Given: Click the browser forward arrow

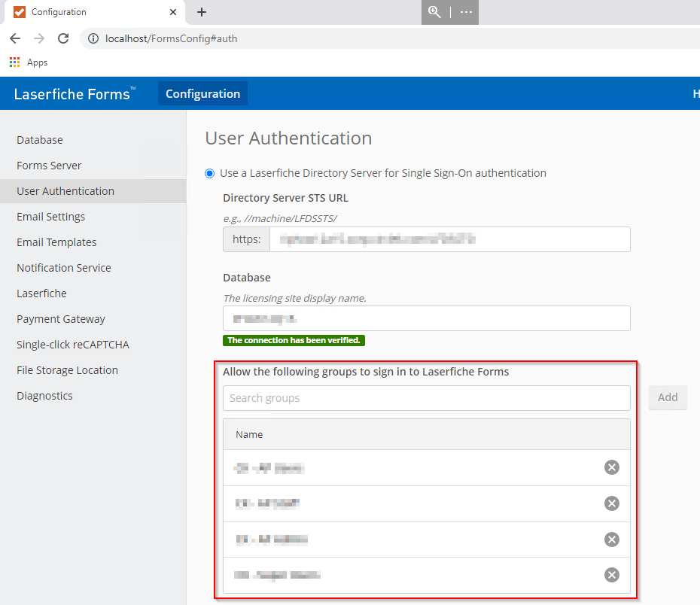Looking at the screenshot, I should [39, 38].
